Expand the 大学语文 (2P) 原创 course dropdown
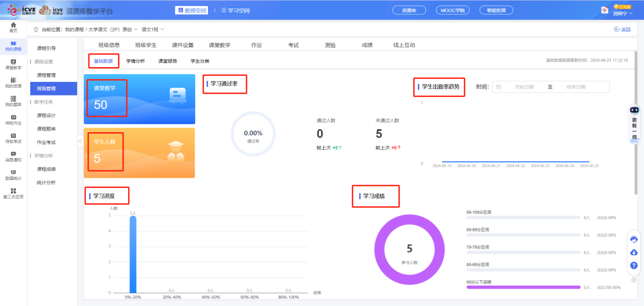This screenshot has height=306, width=644. point(113,29)
